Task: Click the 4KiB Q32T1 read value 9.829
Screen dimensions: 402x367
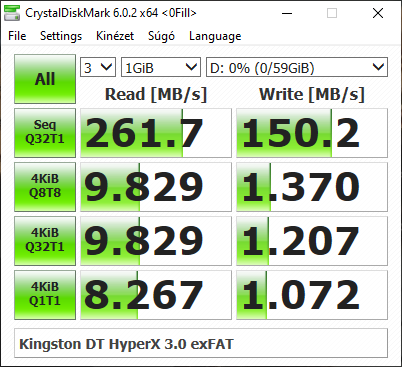Action: coord(156,241)
